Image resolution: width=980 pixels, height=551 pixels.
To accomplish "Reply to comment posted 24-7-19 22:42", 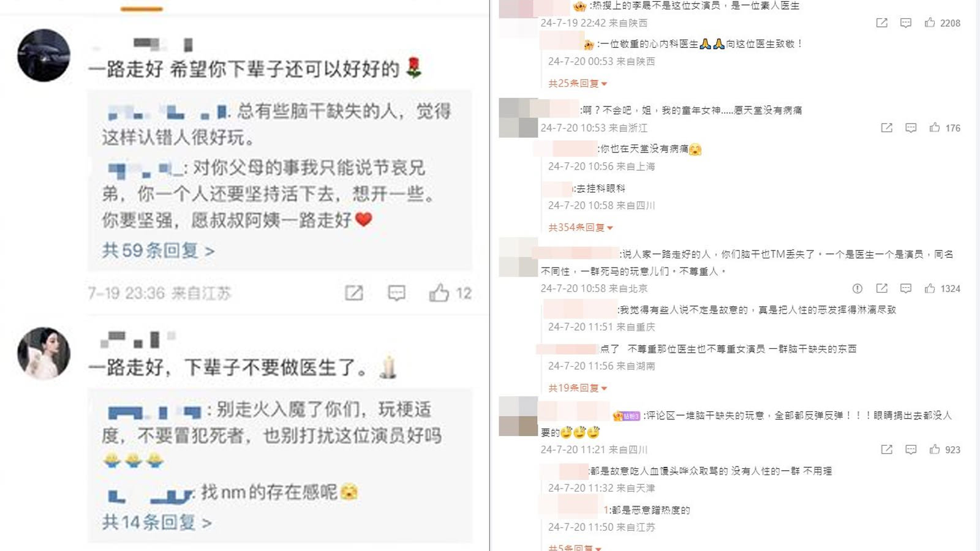I will [x=906, y=23].
